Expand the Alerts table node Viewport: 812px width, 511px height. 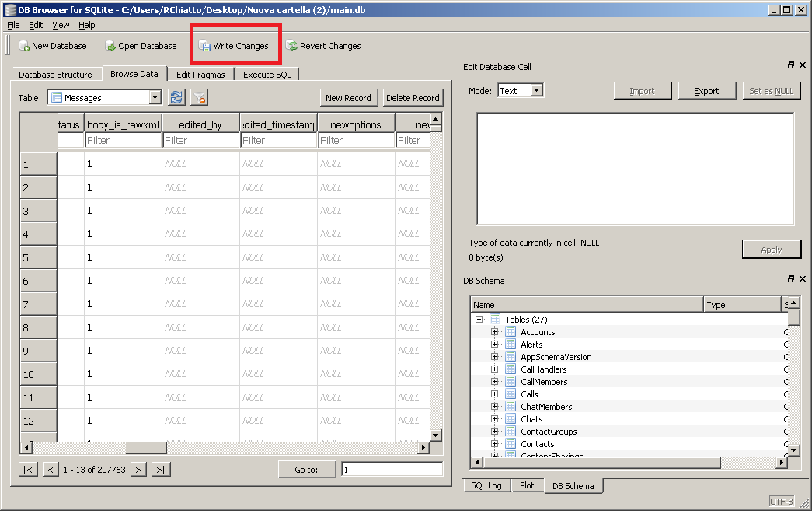pyautogui.click(x=494, y=345)
